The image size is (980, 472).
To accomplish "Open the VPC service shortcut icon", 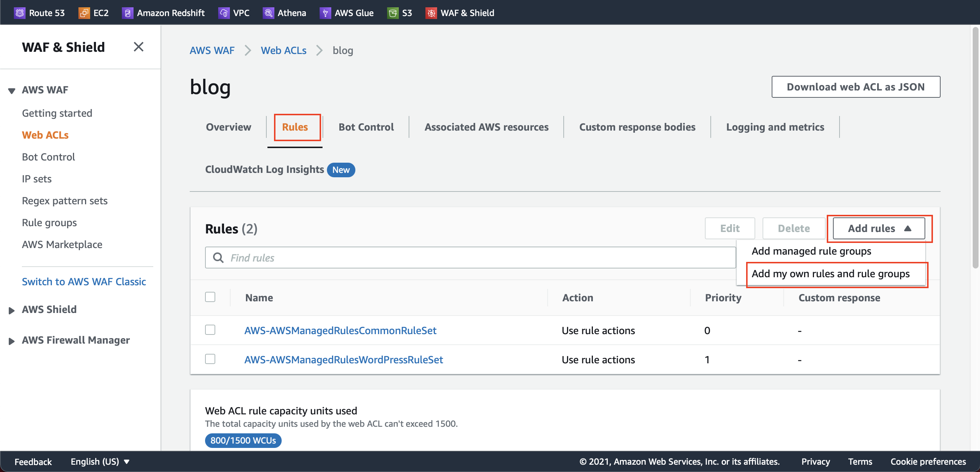I will pos(224,13).
